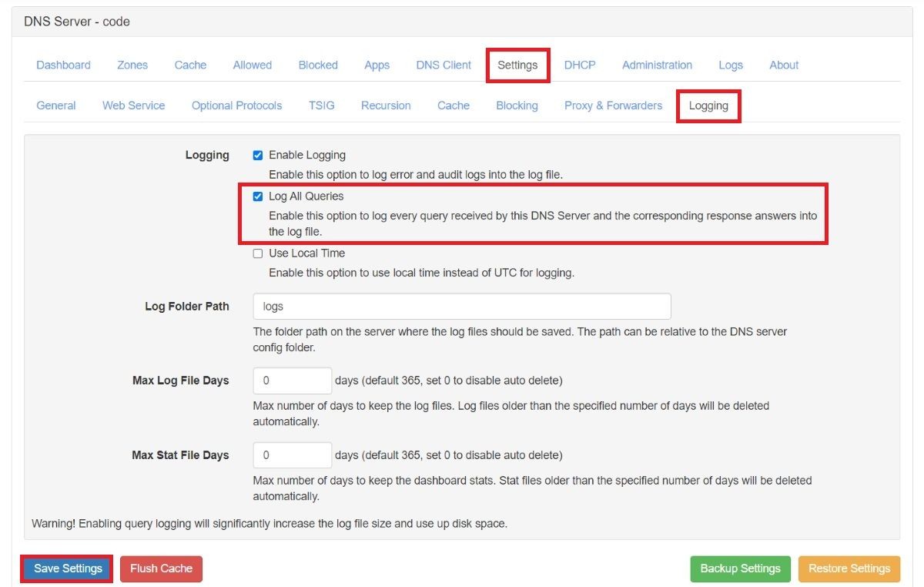This screenshot has width=924, height=587.
Task: Click the green Backup Settings button
Action: coord(740,569)
